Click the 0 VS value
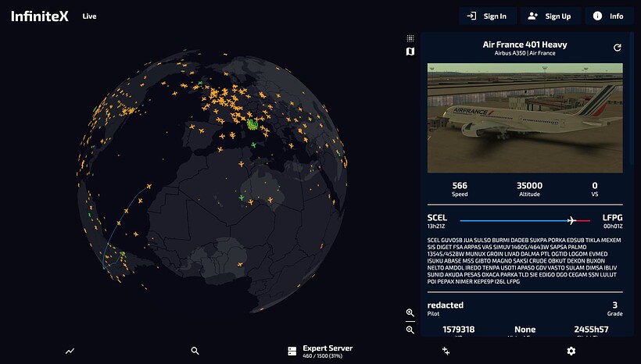 click(595, 186)
